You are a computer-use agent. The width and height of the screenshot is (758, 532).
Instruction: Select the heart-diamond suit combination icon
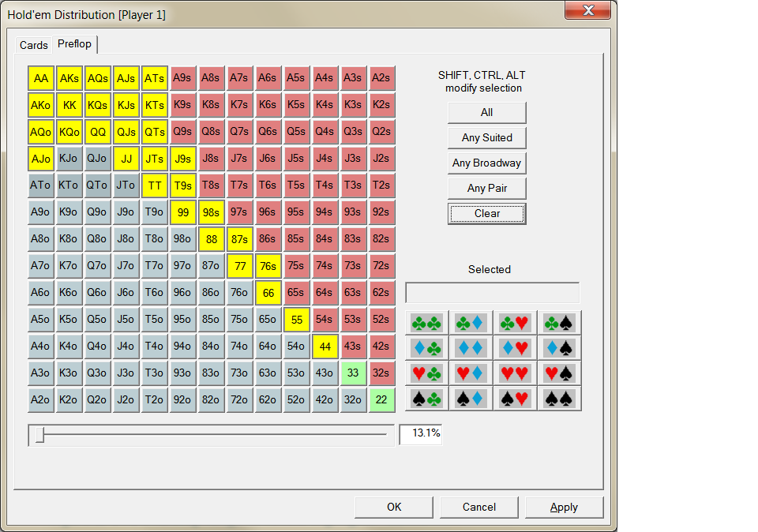(x=471, y=373)
